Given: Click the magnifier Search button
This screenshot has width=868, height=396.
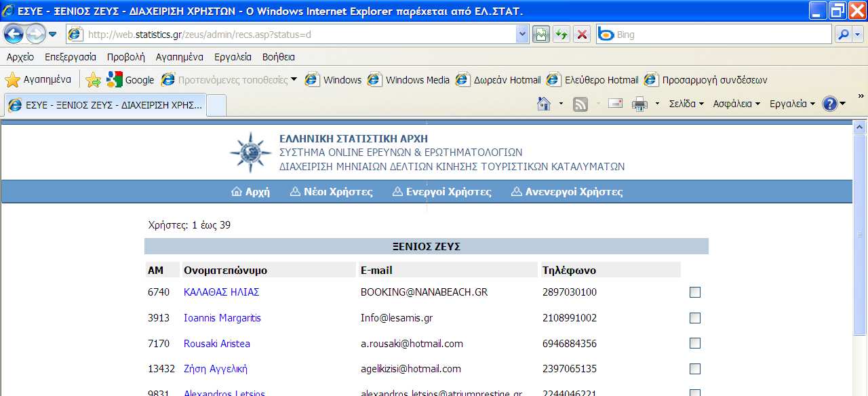Looking at the screenshot, I should tap(843, 34).
